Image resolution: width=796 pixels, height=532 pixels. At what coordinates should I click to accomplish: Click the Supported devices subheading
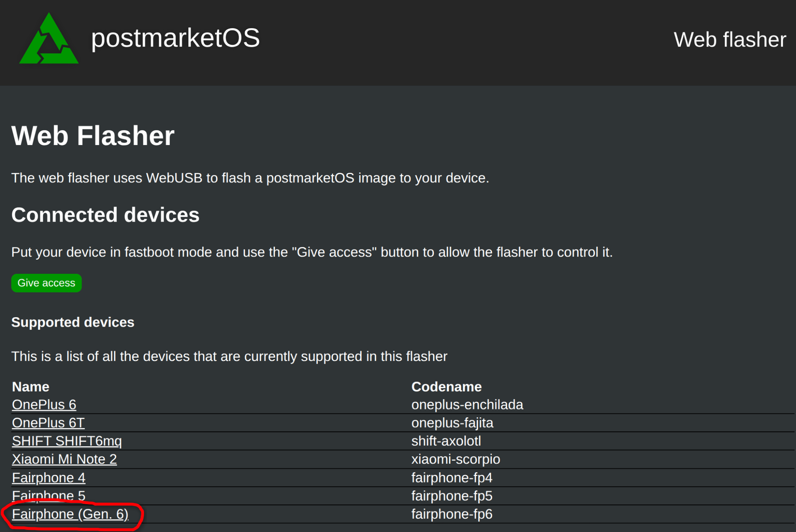(73, 322)
